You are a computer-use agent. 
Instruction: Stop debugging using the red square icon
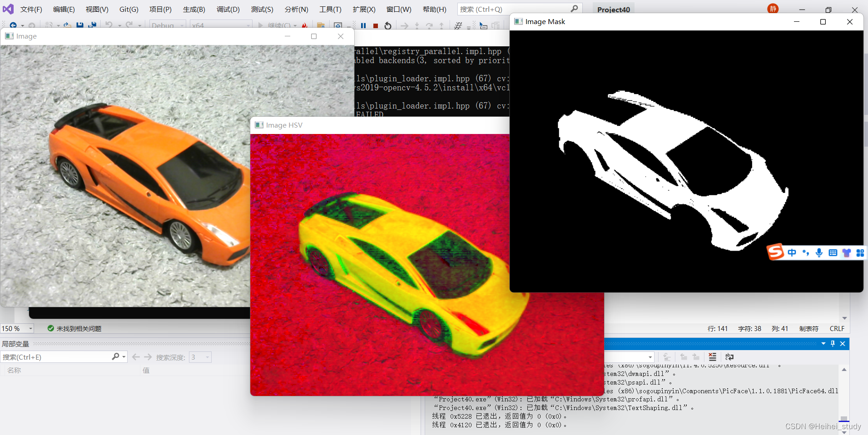(375, 26)
